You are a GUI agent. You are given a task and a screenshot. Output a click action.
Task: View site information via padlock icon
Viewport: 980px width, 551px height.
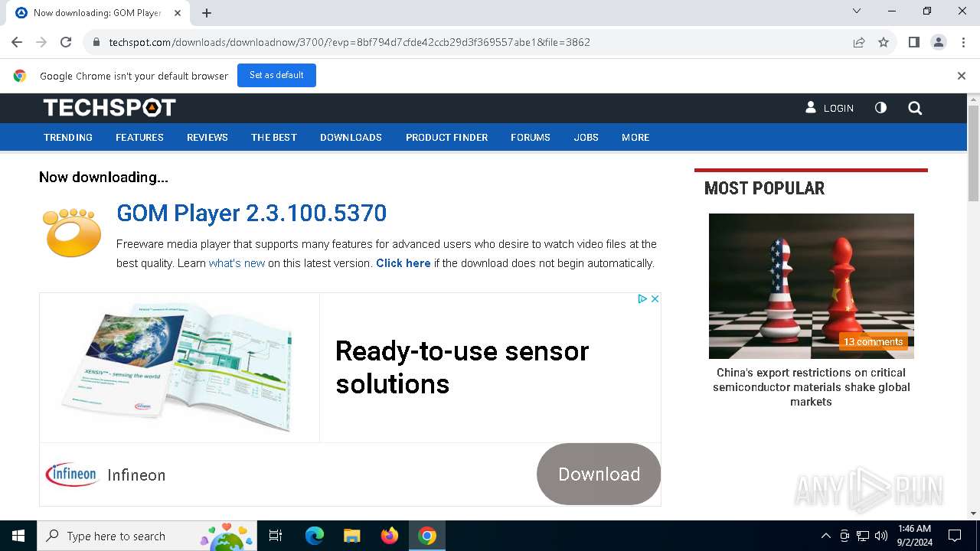(96, 42)
